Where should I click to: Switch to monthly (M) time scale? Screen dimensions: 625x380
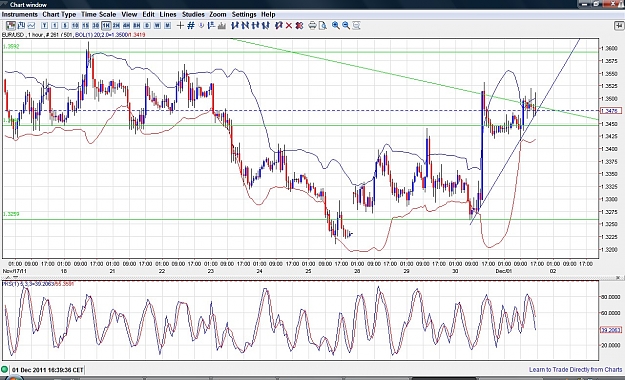(167, 26)
